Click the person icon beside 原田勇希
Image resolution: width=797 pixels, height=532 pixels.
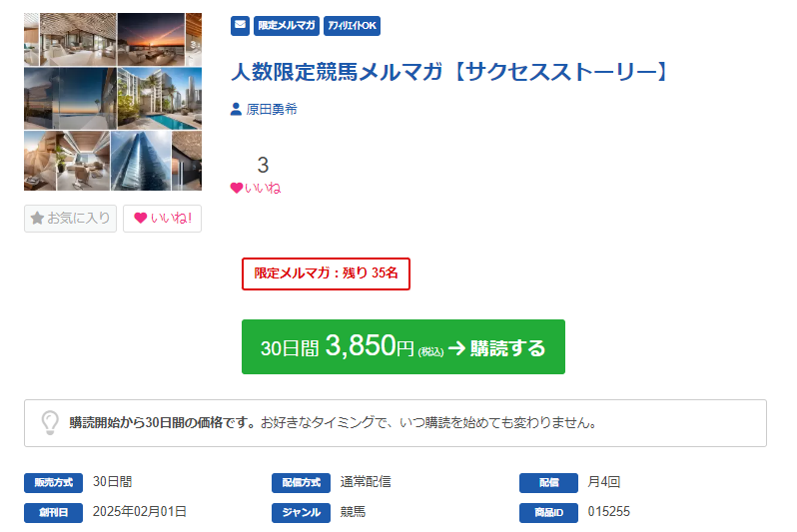pyautogui.click(x=237, y=110)
